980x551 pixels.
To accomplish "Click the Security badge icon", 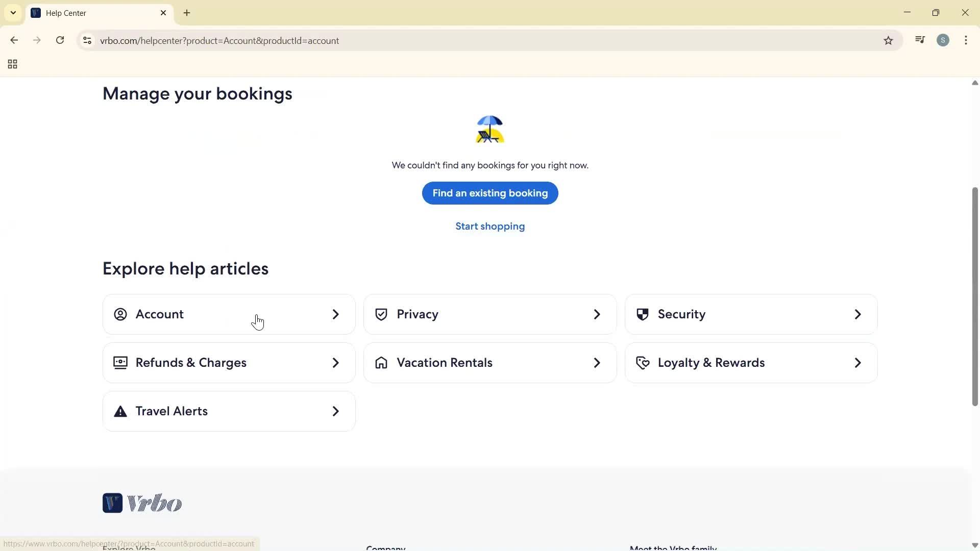I will 643,314.
